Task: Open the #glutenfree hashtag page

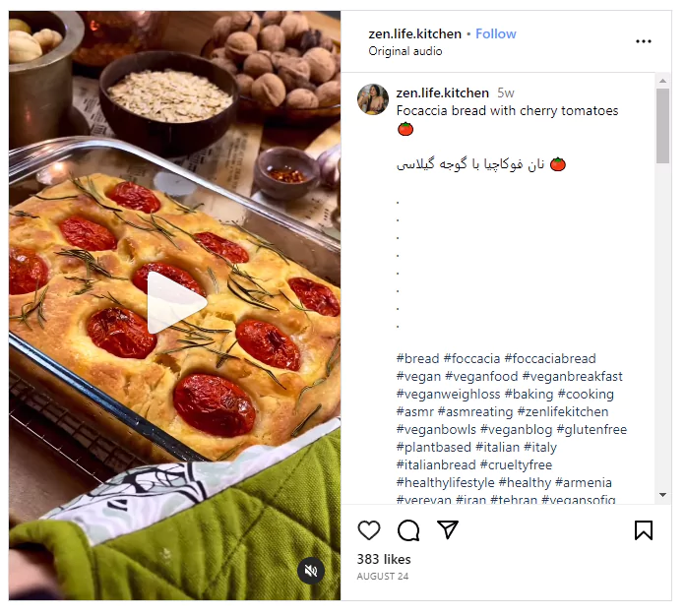Action: 592,429
